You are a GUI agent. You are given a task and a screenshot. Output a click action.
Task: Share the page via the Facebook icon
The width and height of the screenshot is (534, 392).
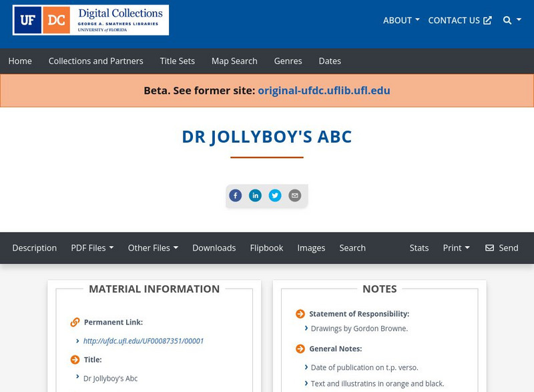(x=236, y=195)
